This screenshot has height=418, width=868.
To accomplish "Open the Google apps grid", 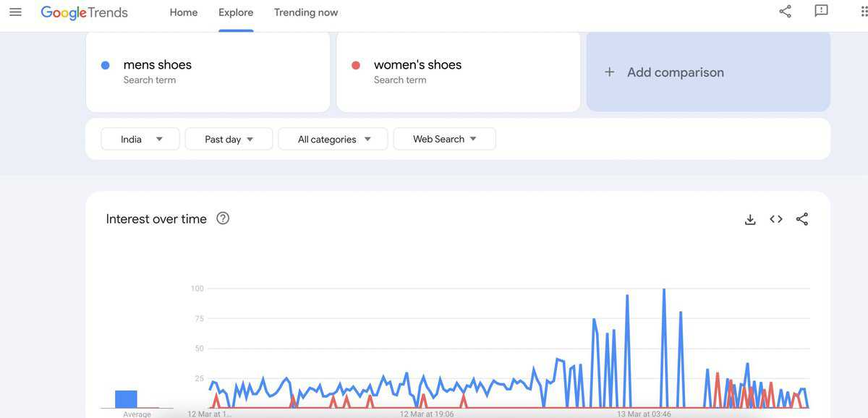I will pos(864,12).
